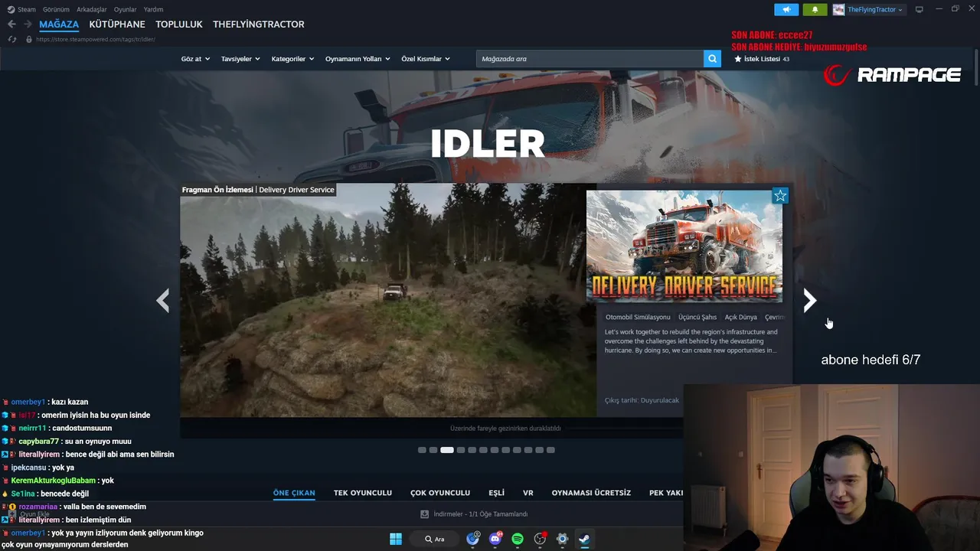Click the TheFlyingTractor profile avatar
The width and height of the screenshot is (980, 551).
[838, 10]
